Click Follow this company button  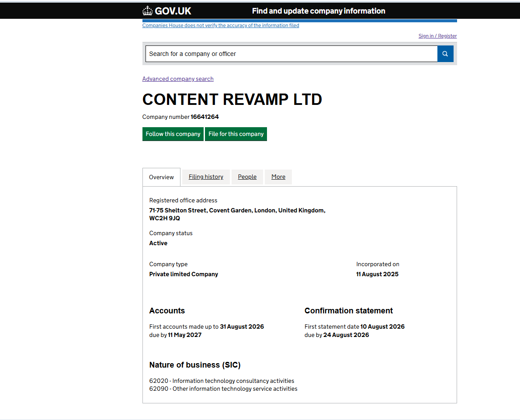tap(173, 134)
